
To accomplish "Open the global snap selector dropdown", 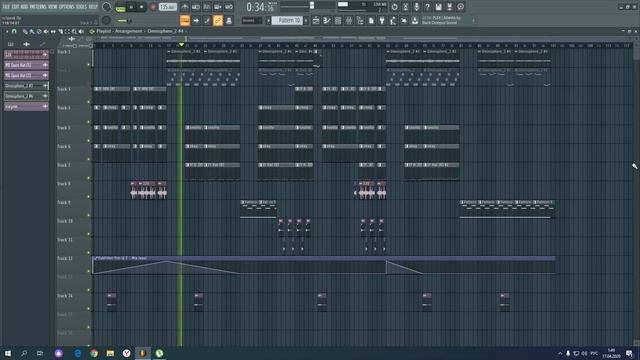I will (x=251, y=20).
